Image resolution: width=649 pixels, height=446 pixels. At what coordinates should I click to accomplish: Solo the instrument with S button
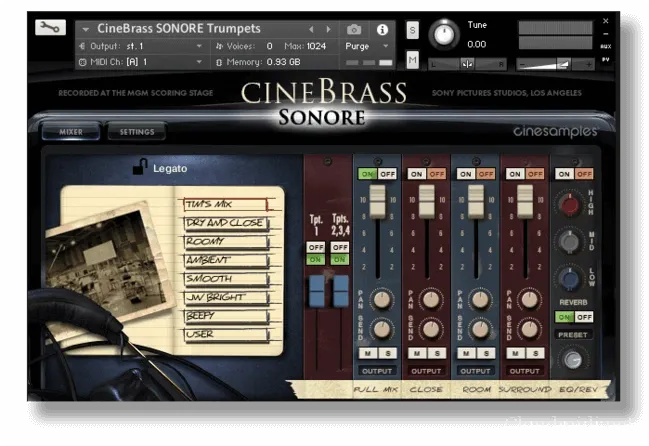pos(413,31)
